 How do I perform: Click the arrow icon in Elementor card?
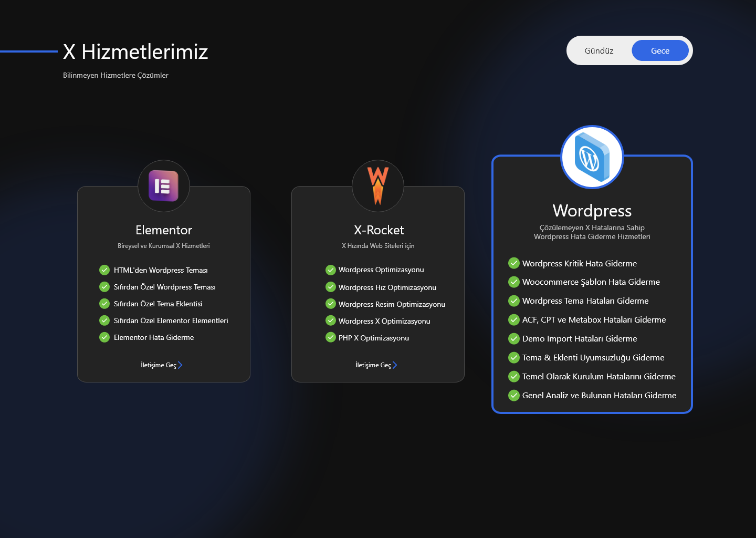click(x=180, y=365)
